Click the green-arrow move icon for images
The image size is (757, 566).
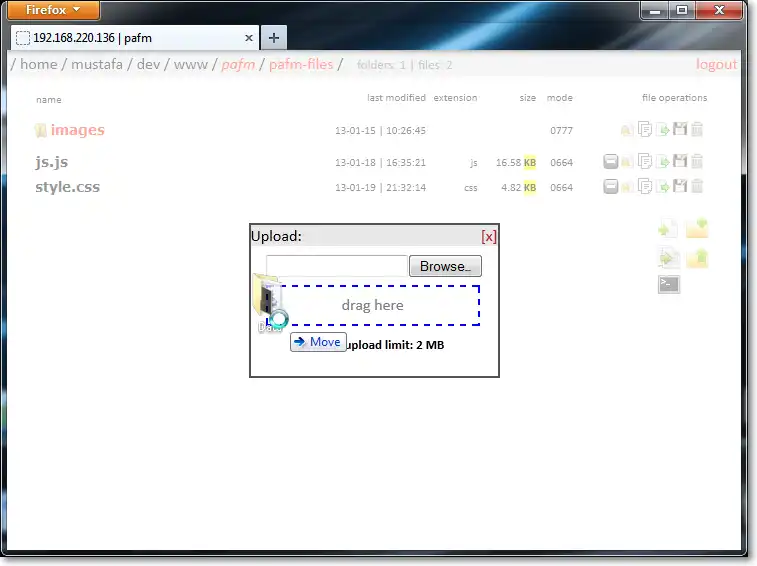click(663, 129)
